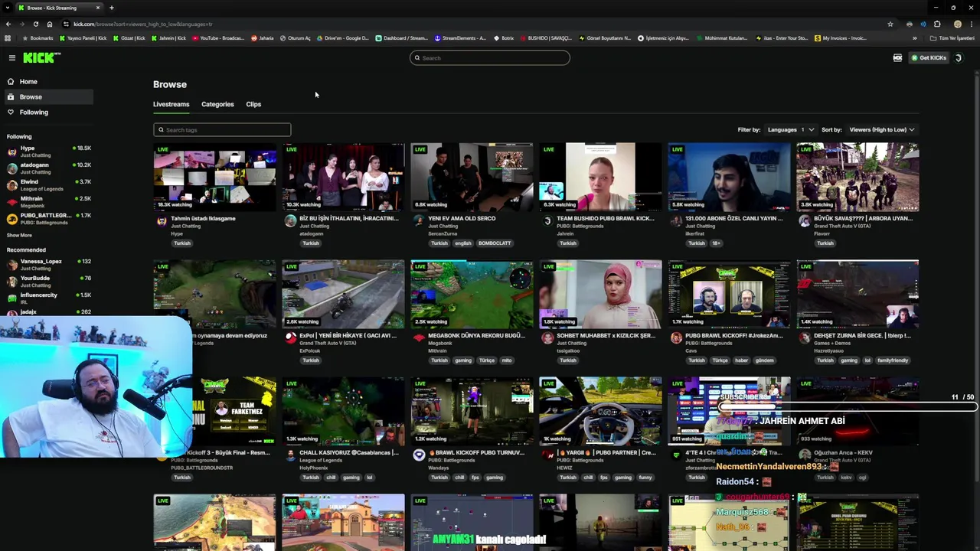The width and height of the screenshot is (980, 551).
Task: Click the 'bomboclatt' tag under YENI EV stream
Action: tap(495, 243)
